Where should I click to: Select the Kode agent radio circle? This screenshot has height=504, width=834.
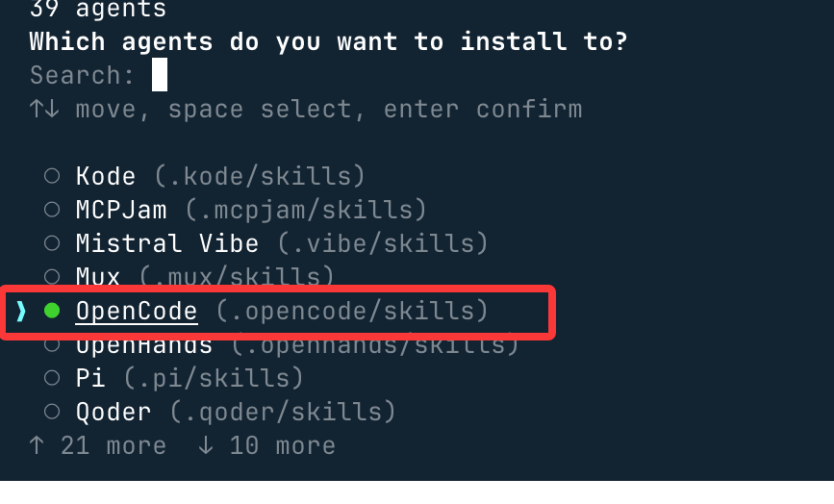[x=53, y=176]
